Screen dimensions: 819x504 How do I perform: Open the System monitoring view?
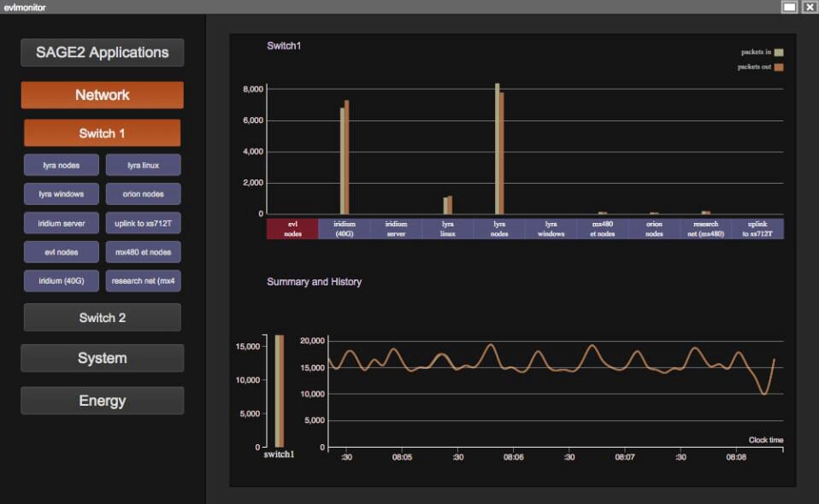pyautogui.click(x=102, y=358)
